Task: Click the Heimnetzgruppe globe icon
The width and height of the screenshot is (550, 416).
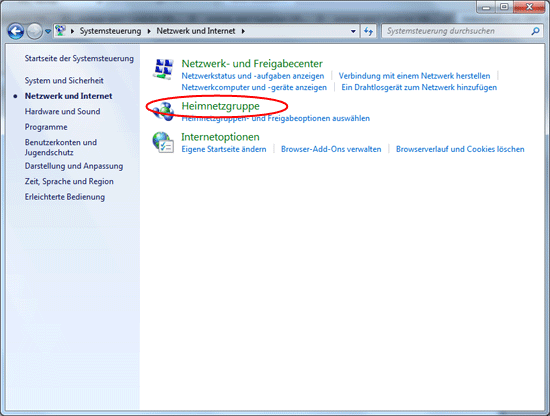Action: pyautogui.click(x=163, y=111)
